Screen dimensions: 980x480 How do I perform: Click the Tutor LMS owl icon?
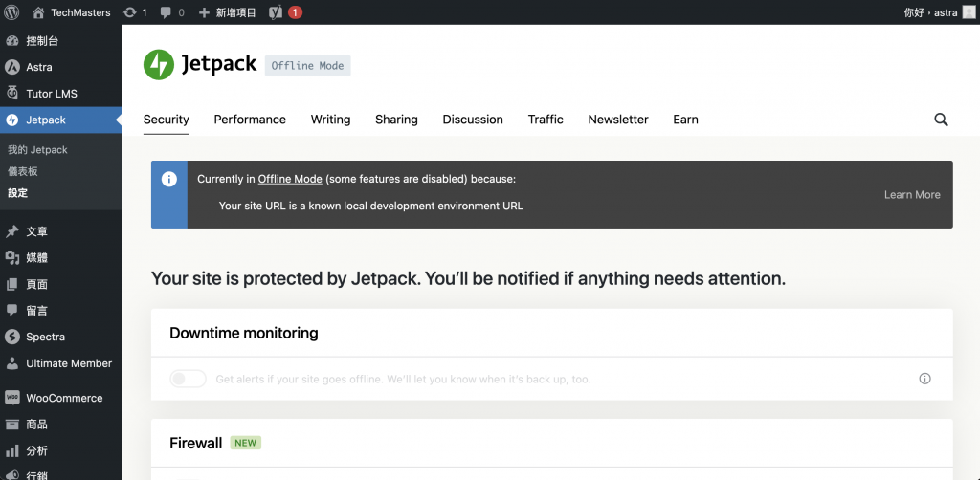11,94
